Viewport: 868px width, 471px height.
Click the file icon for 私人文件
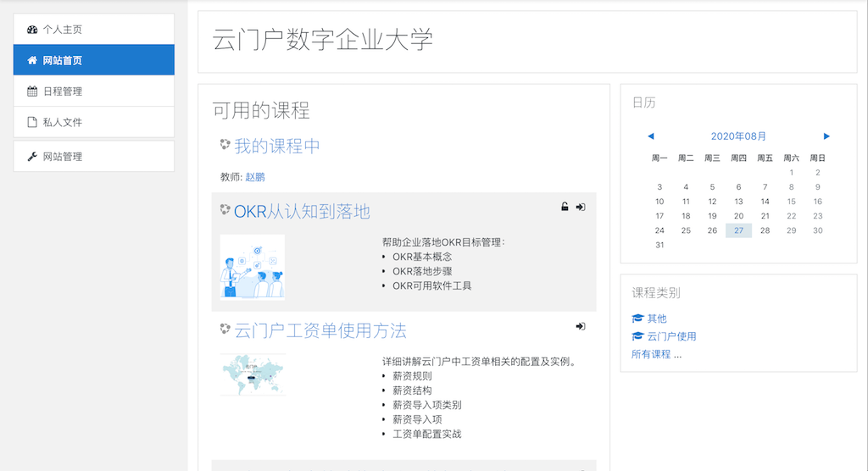[32, 122]
